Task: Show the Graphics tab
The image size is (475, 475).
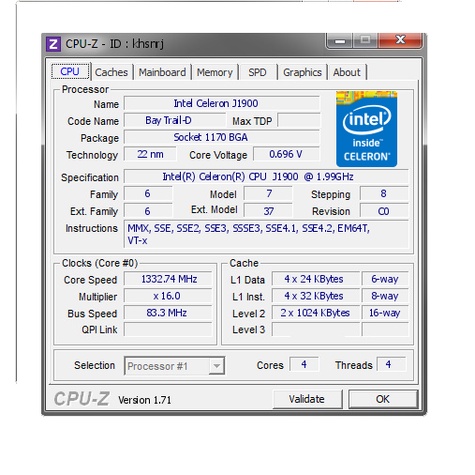Action: pos(302,72)
